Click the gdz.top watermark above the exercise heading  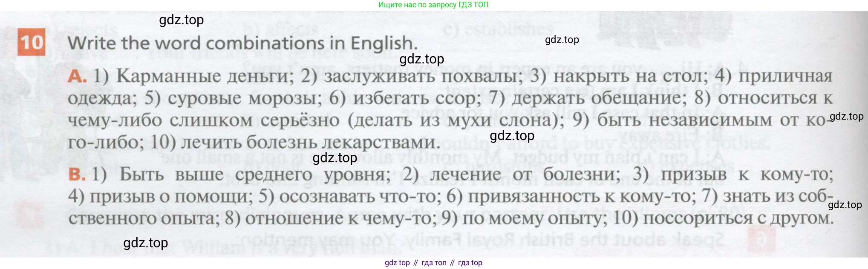click(x=181, y=20)
